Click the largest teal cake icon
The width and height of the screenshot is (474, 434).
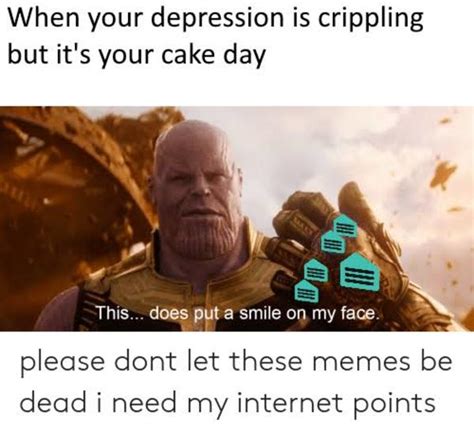pos(360,271)
